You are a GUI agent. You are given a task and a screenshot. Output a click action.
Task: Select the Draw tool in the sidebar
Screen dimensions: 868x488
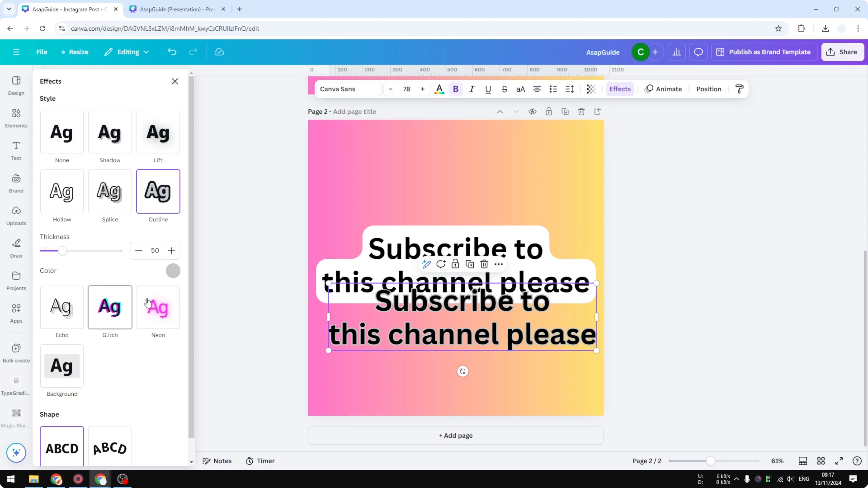(16, 248)
